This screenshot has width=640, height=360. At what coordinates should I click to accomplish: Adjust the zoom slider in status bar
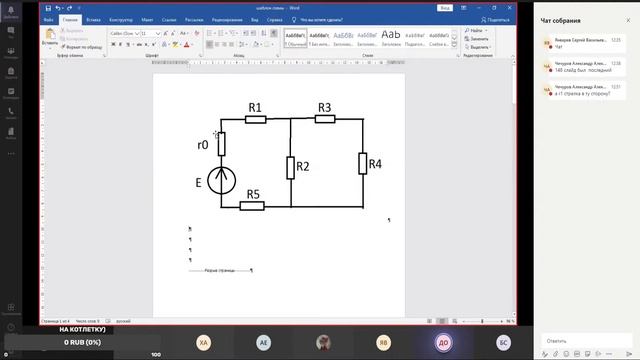[x=482, y=321]
